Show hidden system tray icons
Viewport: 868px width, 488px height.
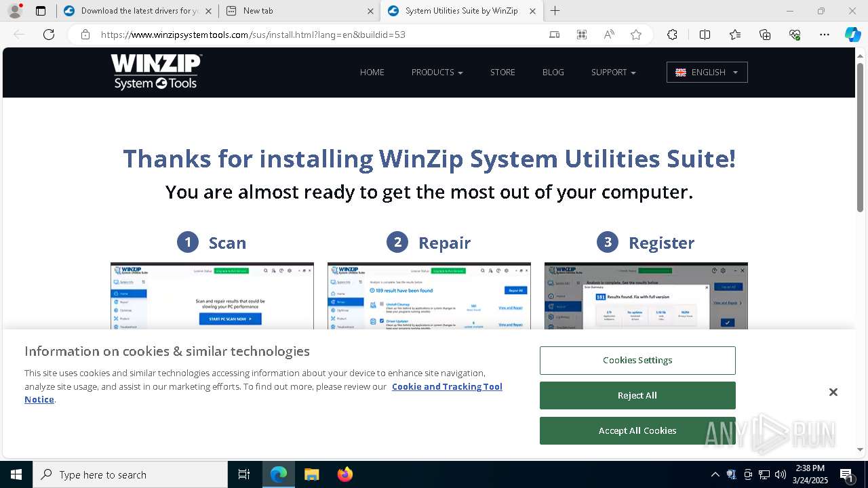click(715, 474)
